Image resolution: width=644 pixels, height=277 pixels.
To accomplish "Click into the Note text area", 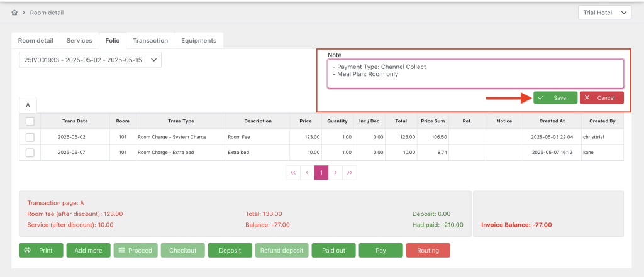I will (475, 73).
